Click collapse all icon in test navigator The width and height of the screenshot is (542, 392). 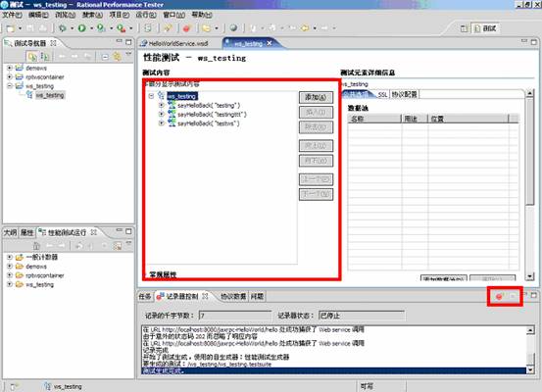pos(105,57)
